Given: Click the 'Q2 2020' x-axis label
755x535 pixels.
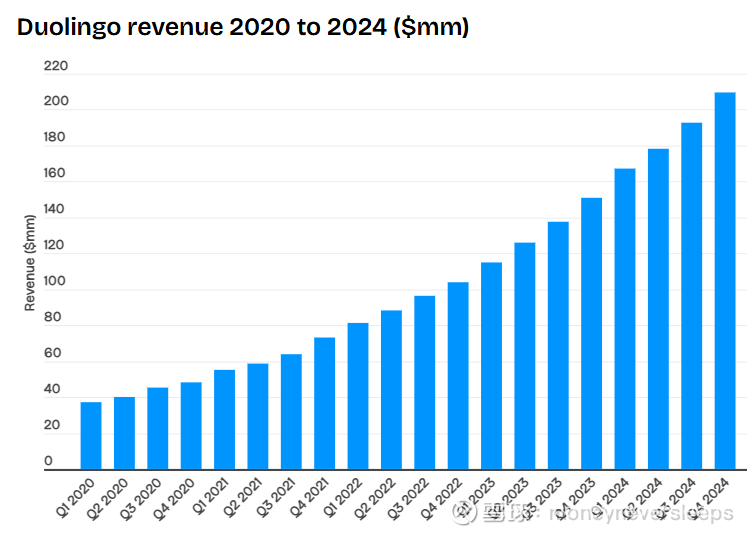Looking at the screenshot, I should click(x=107, y=498).
